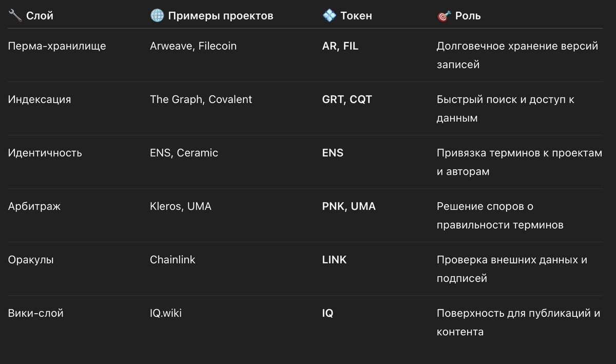
Task: Click the Вики-слой row label
Action: [x=36, y=313]
